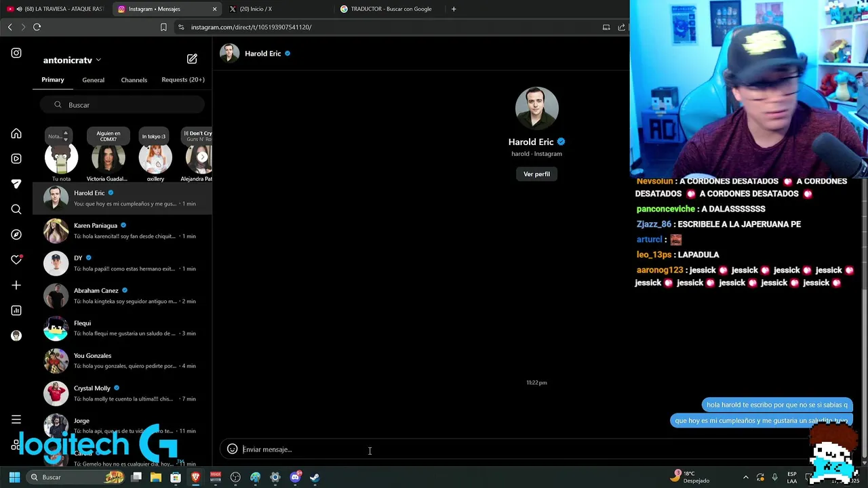
Task: Open the Messages paper plane icon
Action: (16, 184)
